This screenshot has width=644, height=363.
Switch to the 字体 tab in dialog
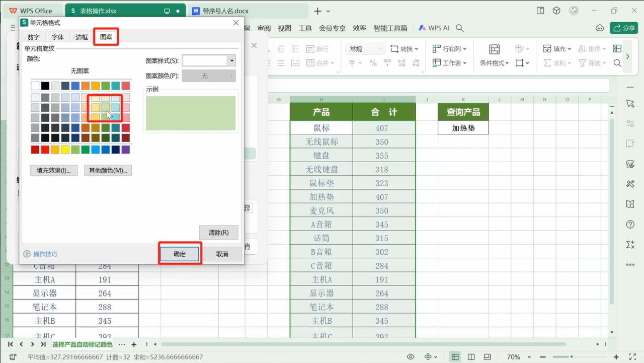tap(58, 37)
